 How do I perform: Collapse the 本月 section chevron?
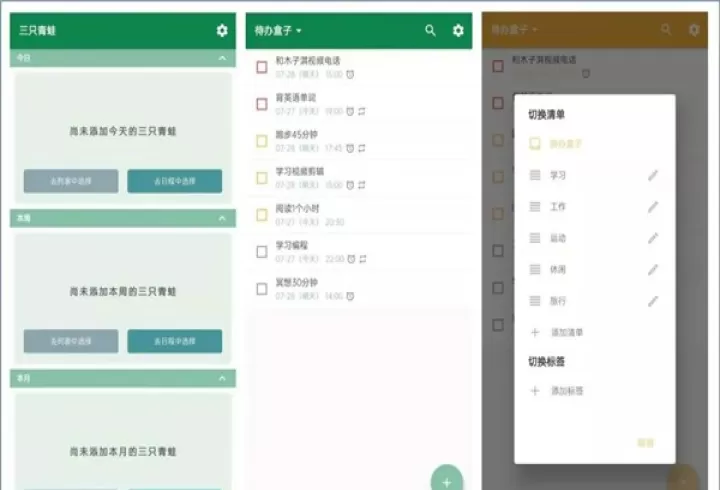click(x=222, y=378)
